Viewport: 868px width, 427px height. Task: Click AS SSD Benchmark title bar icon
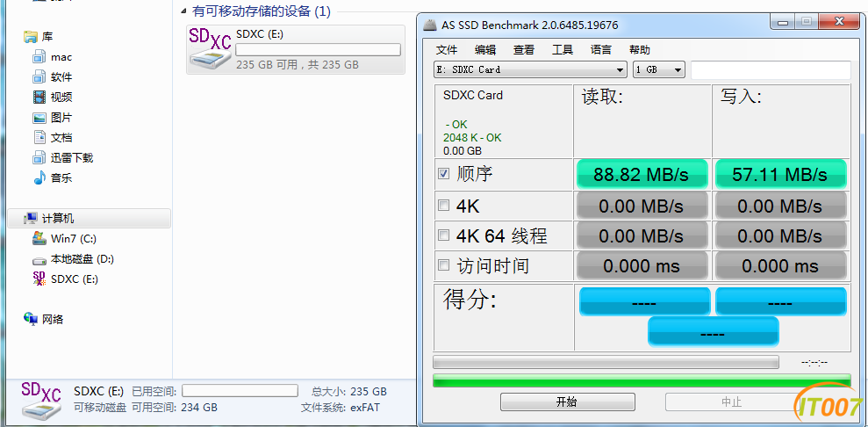[429, 25]
